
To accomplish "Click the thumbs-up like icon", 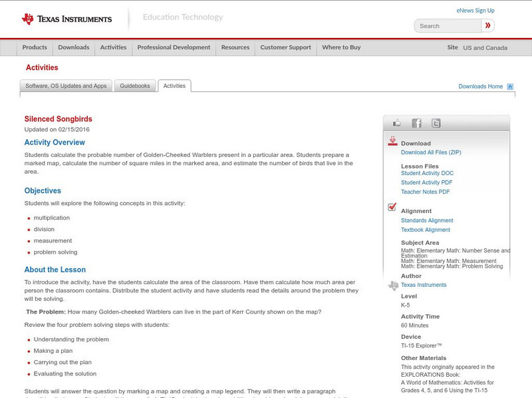I will (396, 122).
